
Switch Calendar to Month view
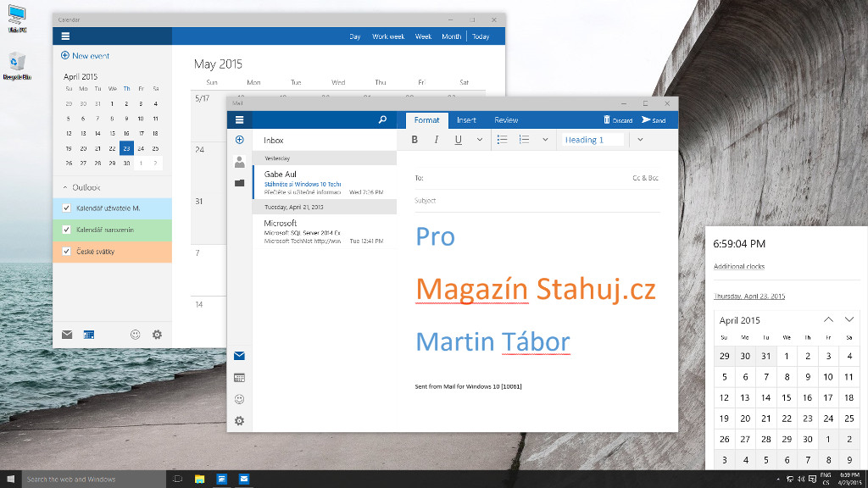(451, 36)
